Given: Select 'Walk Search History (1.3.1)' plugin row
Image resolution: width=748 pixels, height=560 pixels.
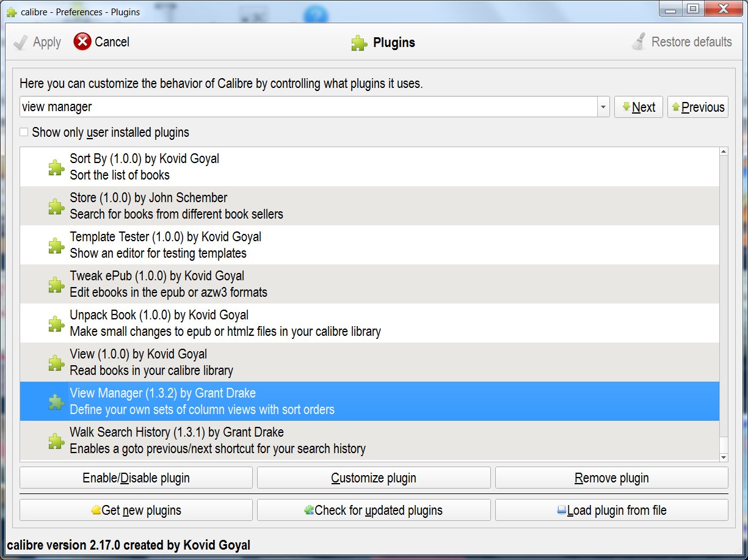Looking at the screenshot, I should click(x=369, y=440).
